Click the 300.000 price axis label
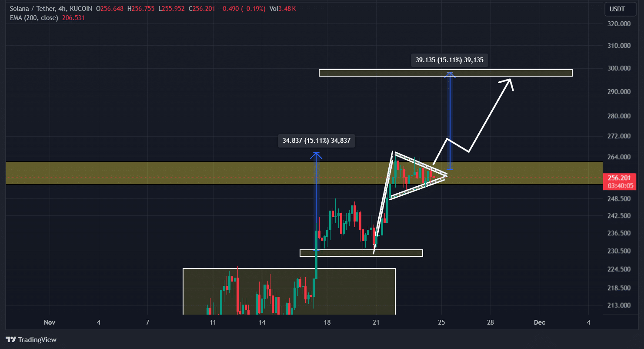644x349 pixels. click(x=619, y=68)
